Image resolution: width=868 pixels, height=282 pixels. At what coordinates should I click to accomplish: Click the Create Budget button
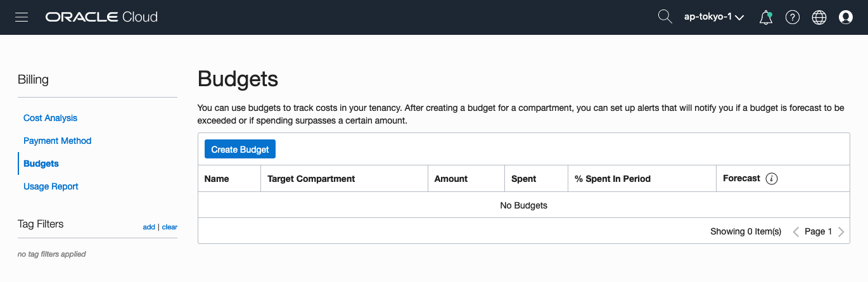240,150
